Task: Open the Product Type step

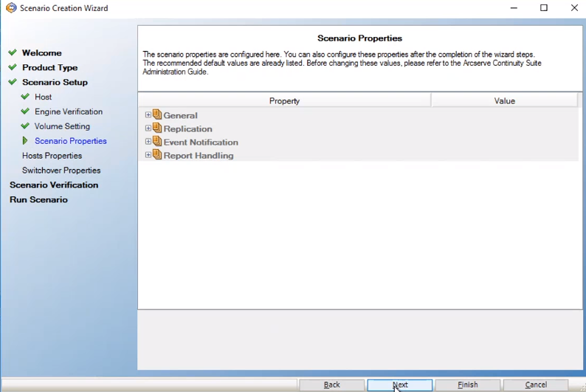Action: coord(50,68)
